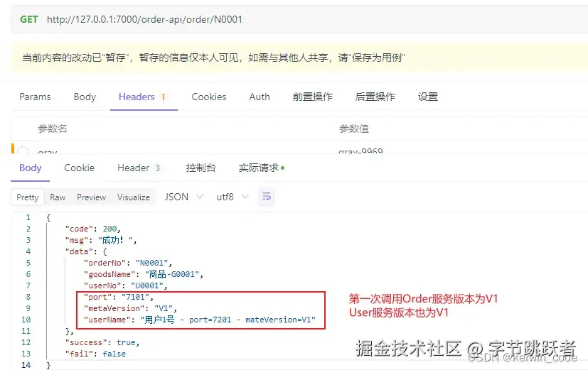Select Pretty response view
Screen dimensions: 588x370
(28, 197)
